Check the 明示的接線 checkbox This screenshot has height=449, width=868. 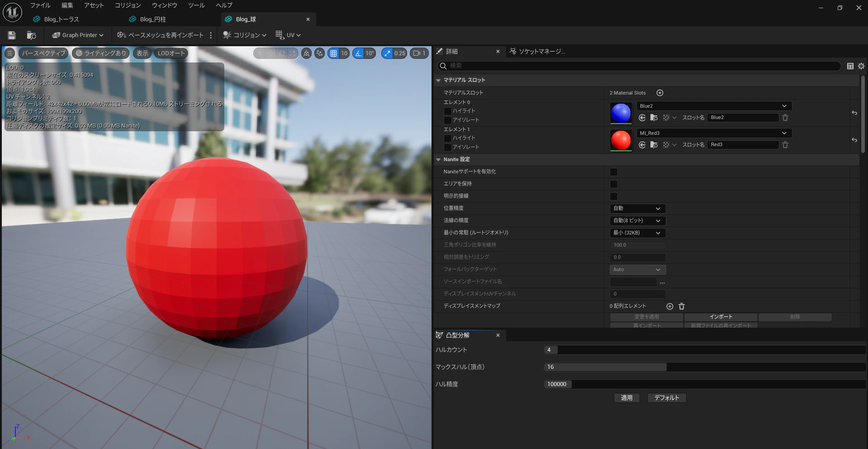(614, 196)
